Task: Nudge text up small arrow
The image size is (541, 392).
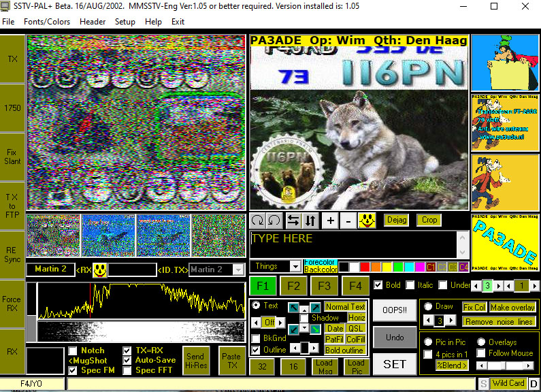Action: (304, 309)
